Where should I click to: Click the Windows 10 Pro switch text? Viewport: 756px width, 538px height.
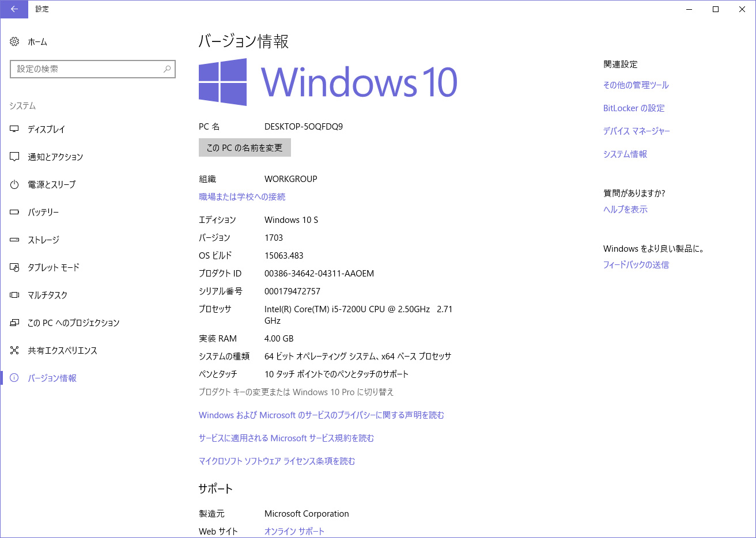coord(296,392)
